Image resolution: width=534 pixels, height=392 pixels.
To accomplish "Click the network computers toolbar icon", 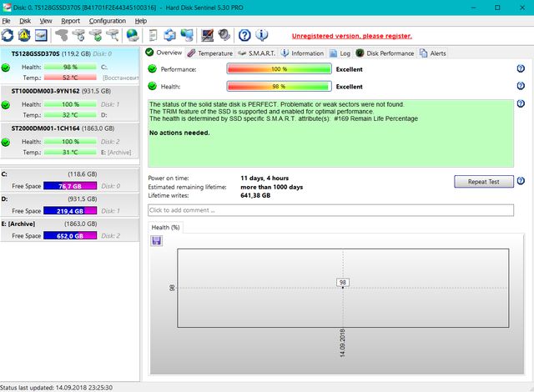I will 187,35.
